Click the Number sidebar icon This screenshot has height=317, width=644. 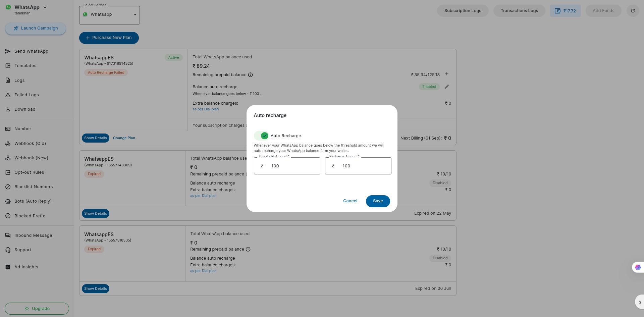pos(8,129)
